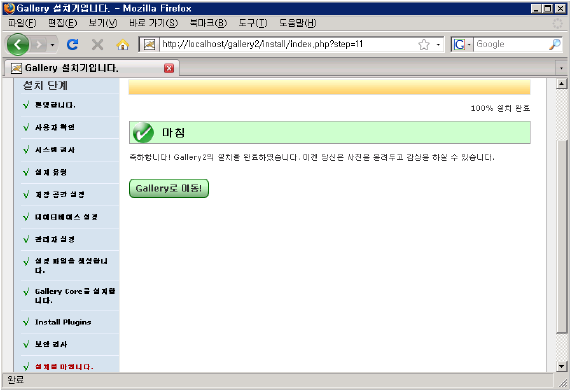
Task: Open the 보기(V) menu
Action: [x=103, y=23]
